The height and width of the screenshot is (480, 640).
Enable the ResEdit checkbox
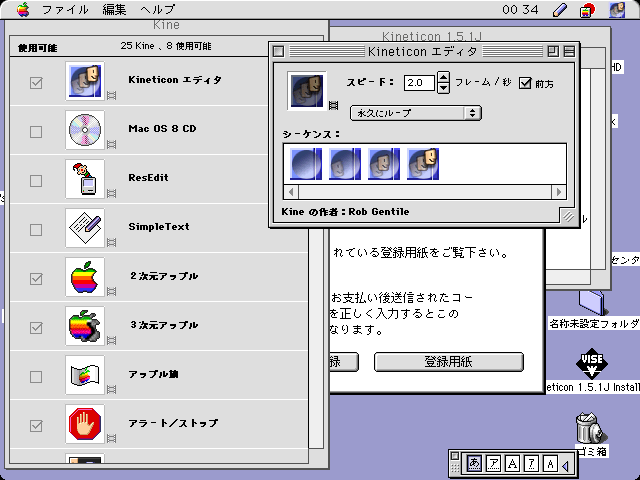(36, 181)
